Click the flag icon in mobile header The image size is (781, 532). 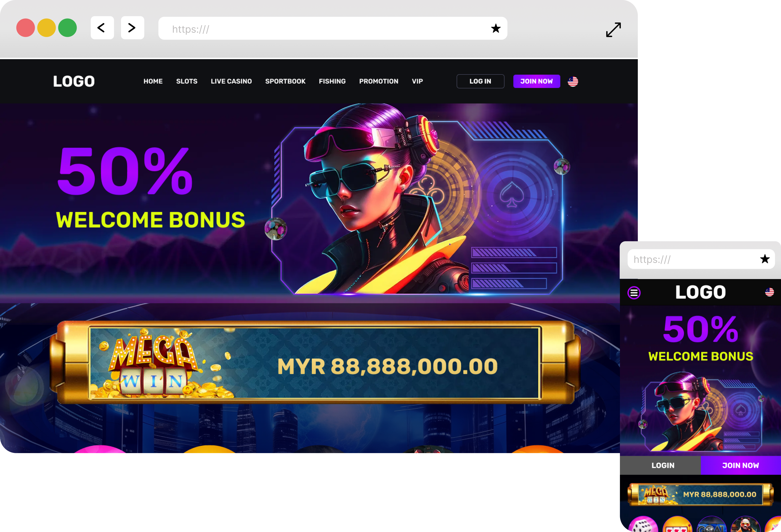(x=769, y=292)
